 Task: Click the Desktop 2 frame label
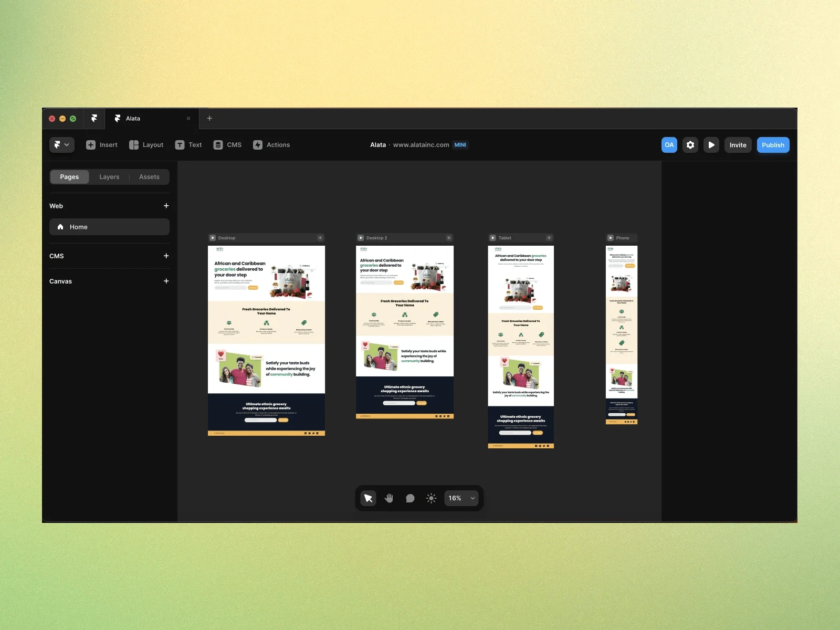pyautogui.click(x=377, y=238)
